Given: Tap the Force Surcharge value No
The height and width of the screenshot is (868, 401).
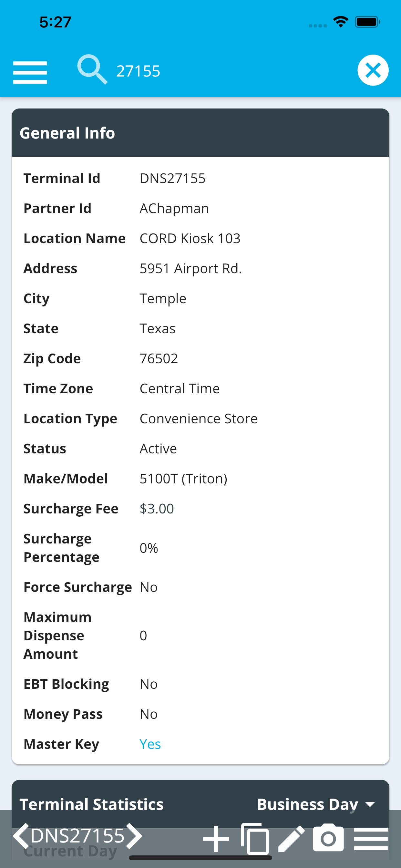Looking at the screenshot, I should click(149, 587).
